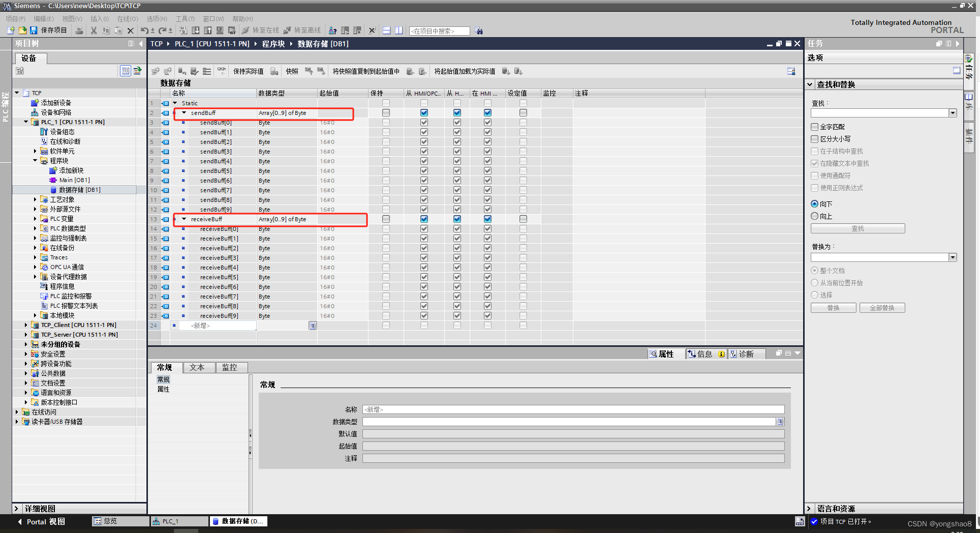Click the Start simulation icon
The height and width of the screenshot is (533, 980).
click(220, 31)
